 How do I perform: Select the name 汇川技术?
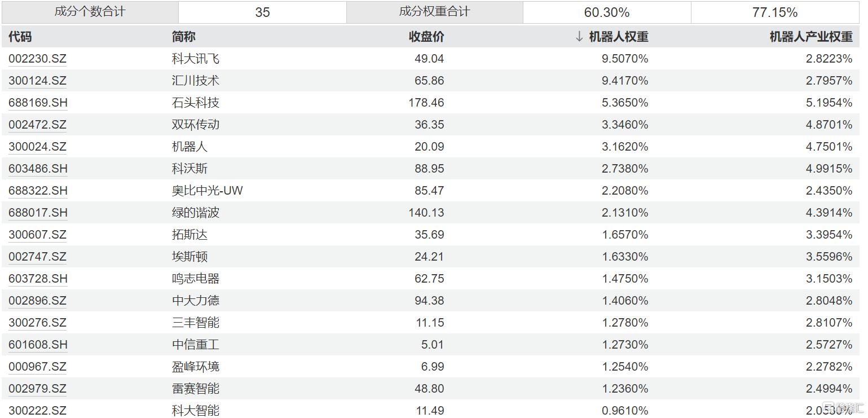pos(196,81)
